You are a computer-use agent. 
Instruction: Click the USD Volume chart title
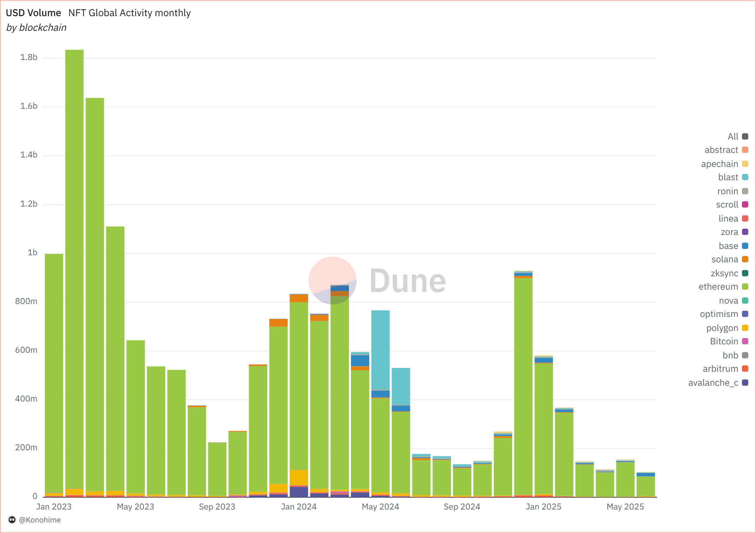click(33, 13)
